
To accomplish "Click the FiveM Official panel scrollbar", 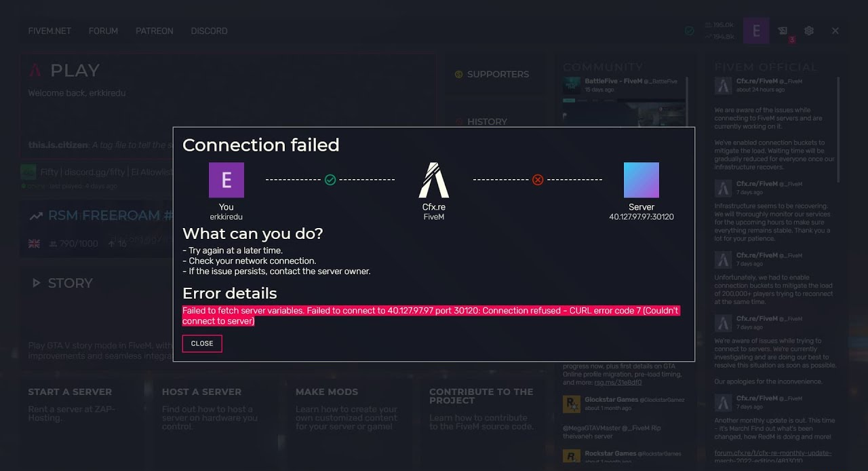I will tap(838, 129).
